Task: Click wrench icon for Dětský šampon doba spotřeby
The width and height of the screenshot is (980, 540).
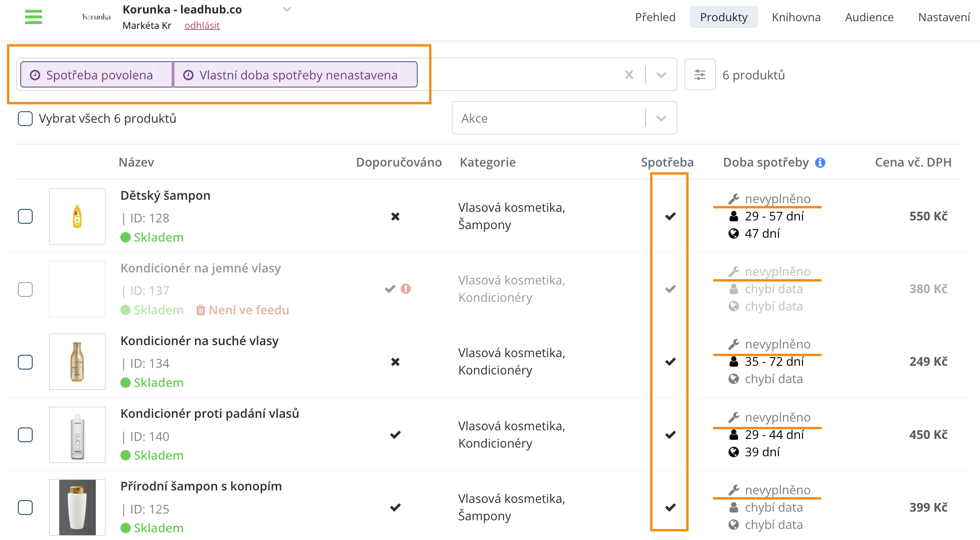Action: [x=734, y=199]
